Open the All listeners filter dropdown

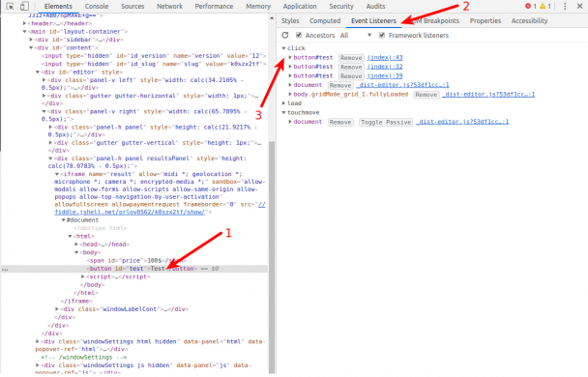pos(356,35)
